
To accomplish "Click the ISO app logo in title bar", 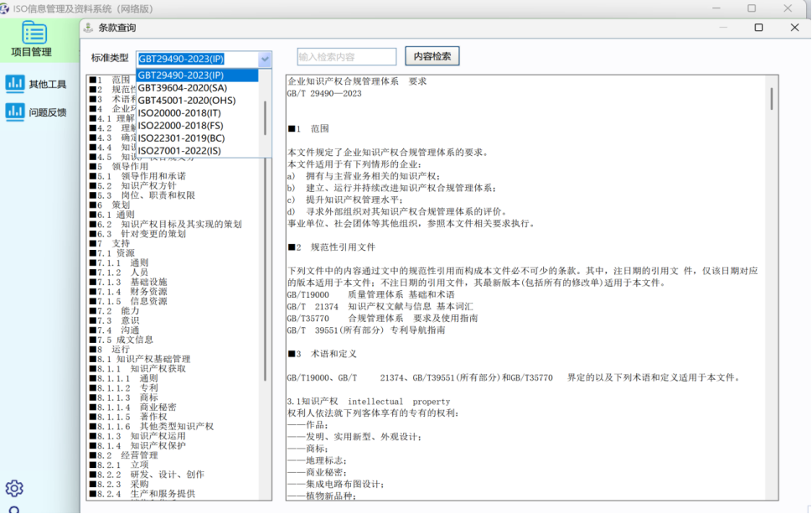I will point(5,8).
